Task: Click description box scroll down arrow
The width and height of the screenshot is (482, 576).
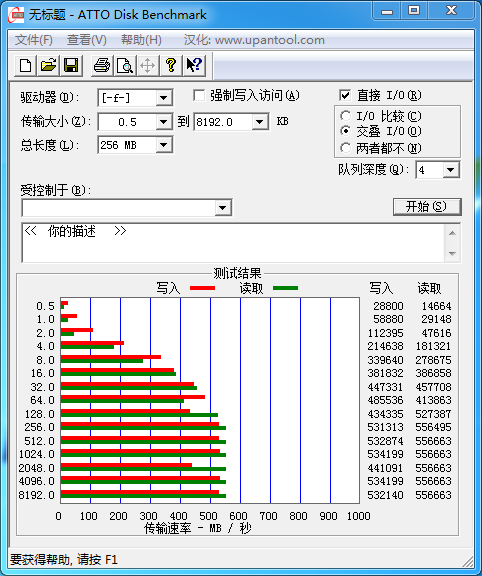Action: click(x=452, y=253)
